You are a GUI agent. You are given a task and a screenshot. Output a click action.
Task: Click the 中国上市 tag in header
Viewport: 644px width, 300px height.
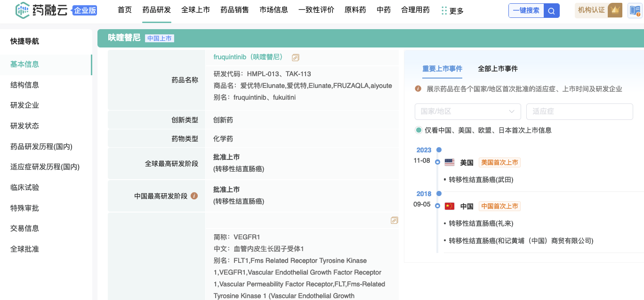tap(160, 39)
